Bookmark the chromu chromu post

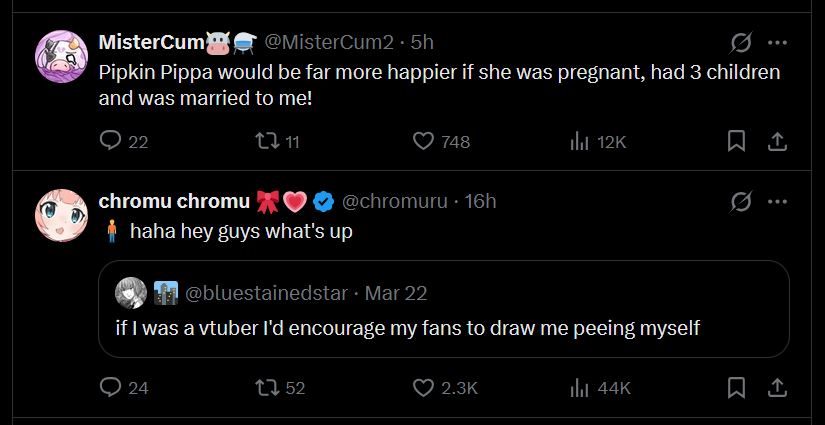[x=736, y=388]
